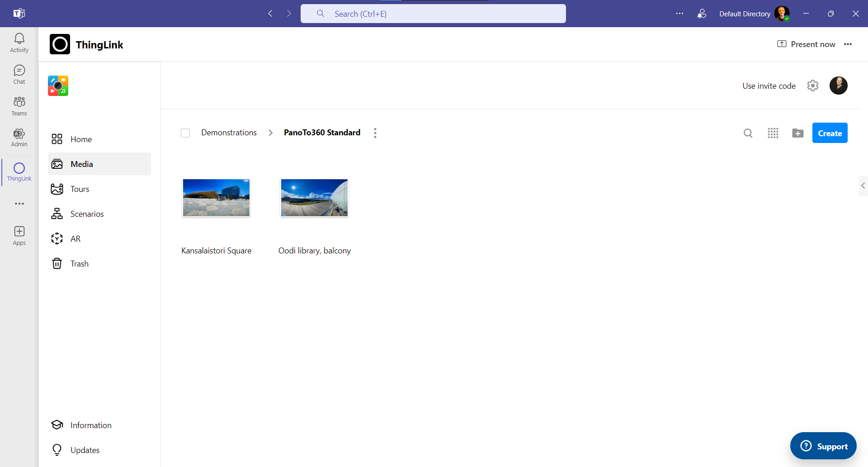This screenshot has height=467, width=868.
Task: Switch layout with the grid view icon
Action: tap(773, 133)
